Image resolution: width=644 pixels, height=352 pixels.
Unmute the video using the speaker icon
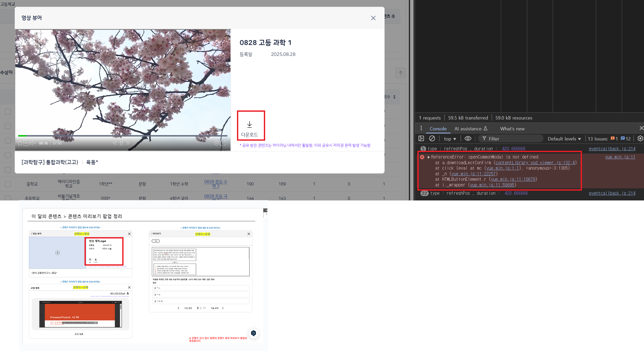(x=33, y=143)
